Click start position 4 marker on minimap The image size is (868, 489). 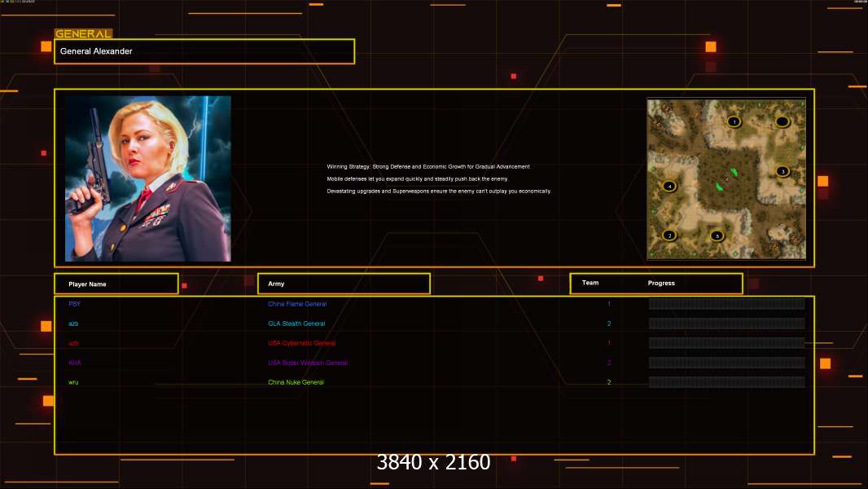[669, 186]
